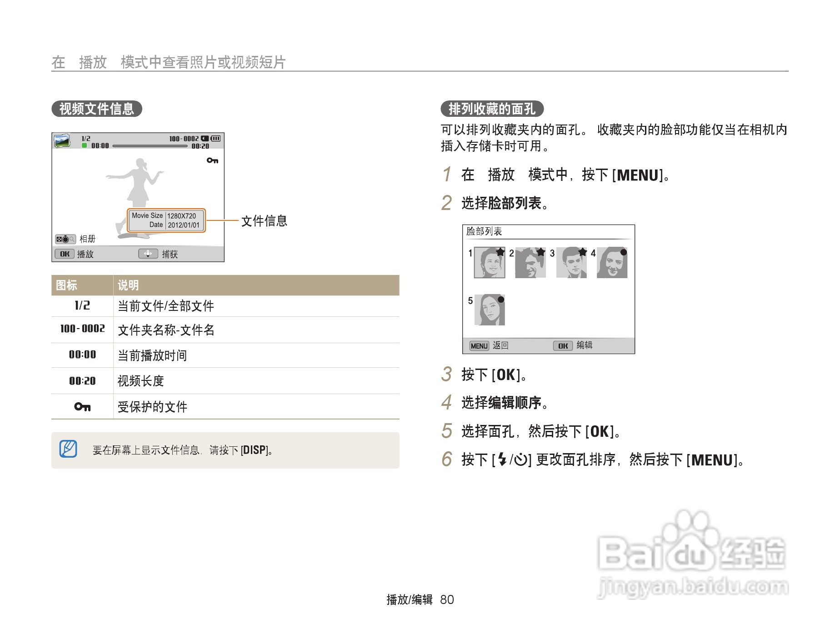Click the 图标 table header

click(x=66, y=285)
